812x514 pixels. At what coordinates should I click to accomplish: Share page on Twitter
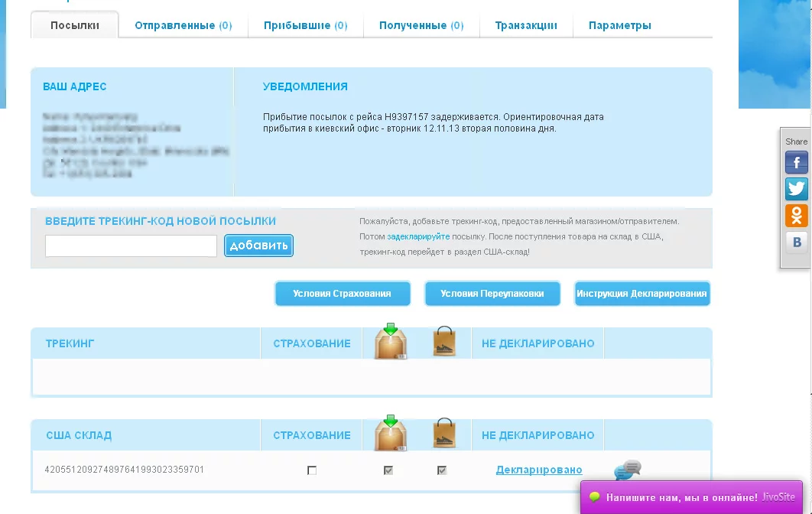click(x=796, y=189)
